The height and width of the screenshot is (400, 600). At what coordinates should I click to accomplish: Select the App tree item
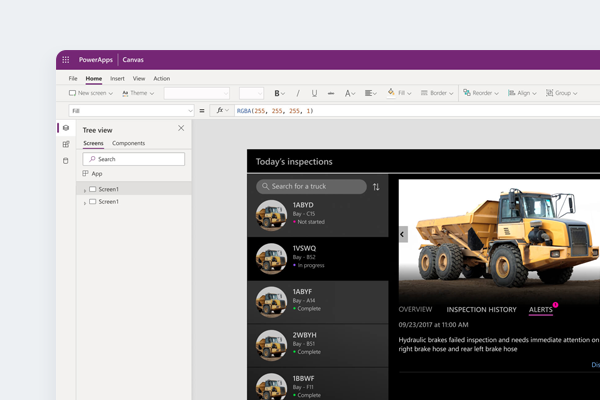[x=92, y=173]
